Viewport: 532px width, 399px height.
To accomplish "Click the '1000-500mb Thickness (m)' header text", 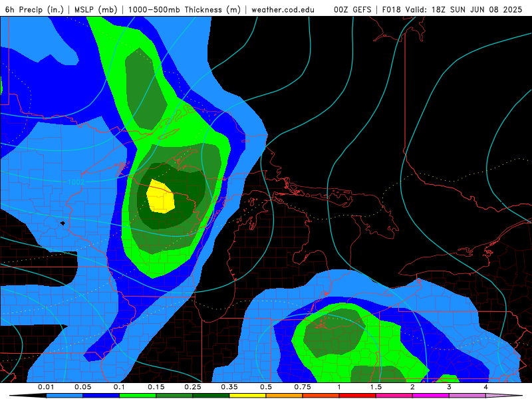I will click(x=184, y=9).
